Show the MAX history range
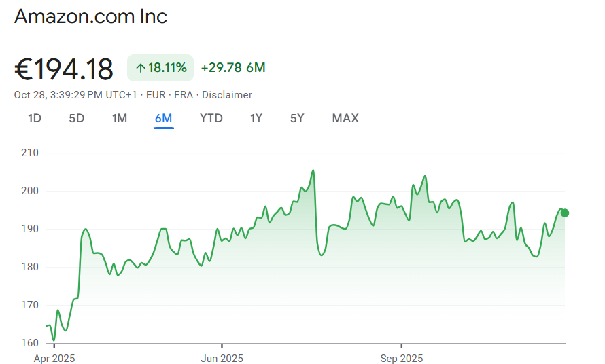This screenshot has height=364, width=605. (x=345, y=118)
